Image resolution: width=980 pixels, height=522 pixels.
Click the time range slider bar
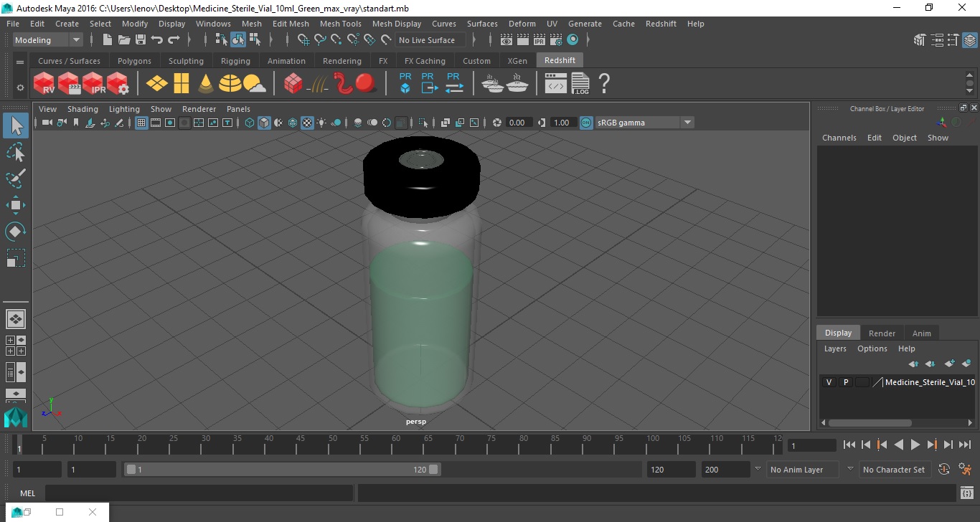click(283, 470)
